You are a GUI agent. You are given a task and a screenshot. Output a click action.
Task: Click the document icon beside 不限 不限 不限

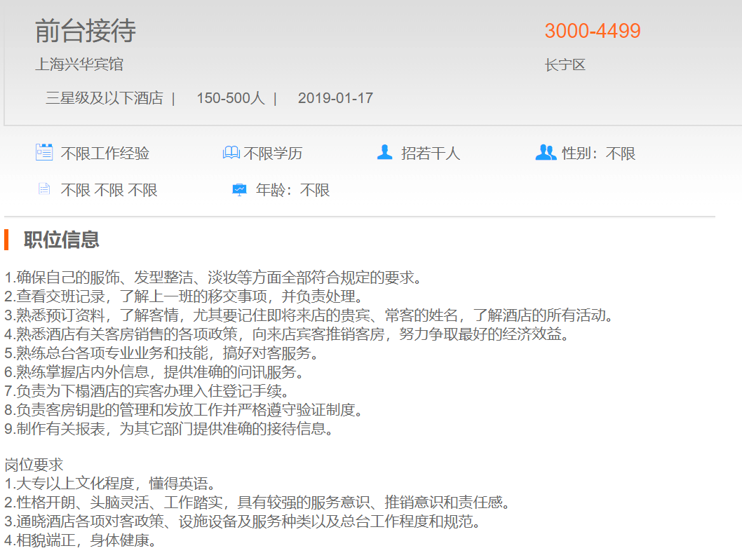tap(44, 189)
